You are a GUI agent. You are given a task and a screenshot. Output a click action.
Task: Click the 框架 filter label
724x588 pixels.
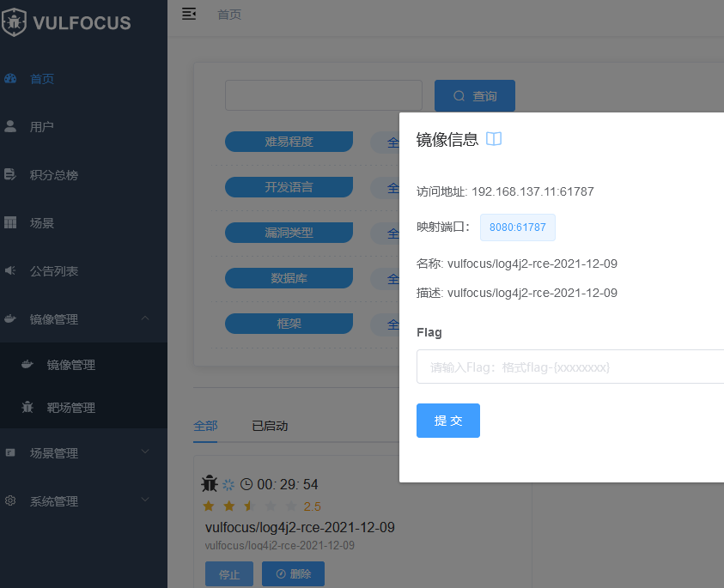click(x=289, y=324)
